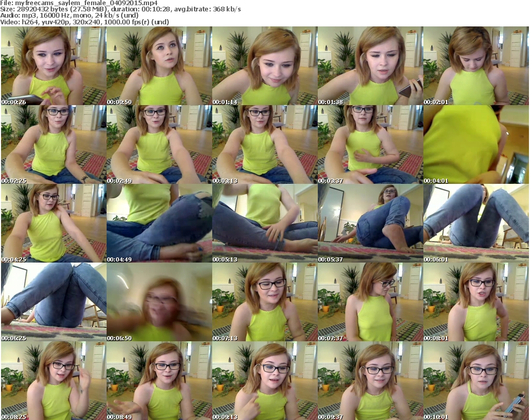Open the 00:03:13 thumbnail
The width and height of the screenshot is (530, 420).
(264, 144)
